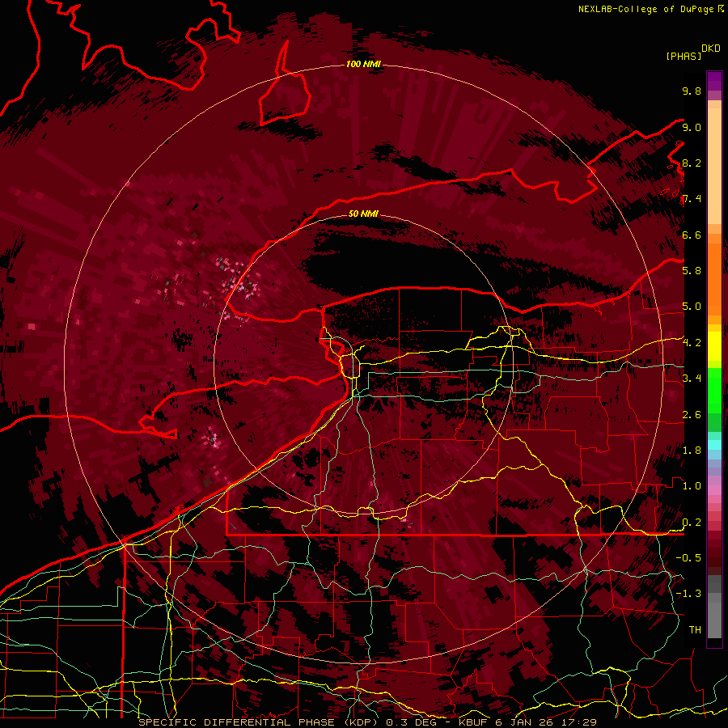Click the 5.0 legend value
Viewport: 728px width, 728px height.
point(692,307)
